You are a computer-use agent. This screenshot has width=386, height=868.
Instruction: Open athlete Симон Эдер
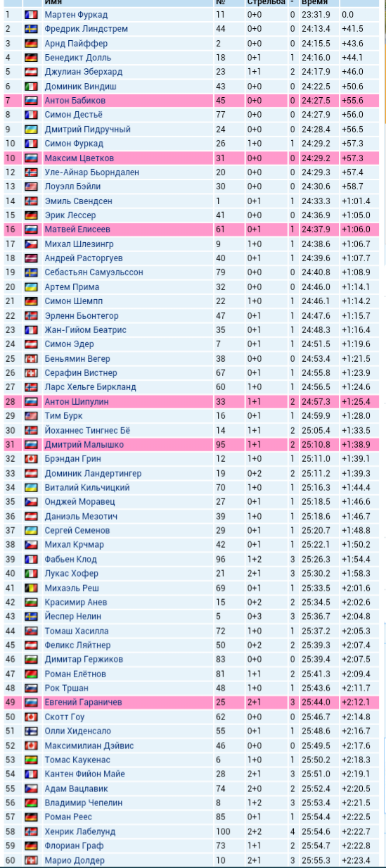(69, 344)
